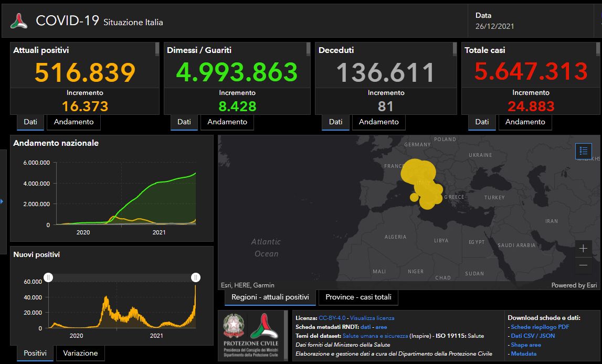Click the right handle of Nuovi positivi time slider
602x364 pixels.
196,277
